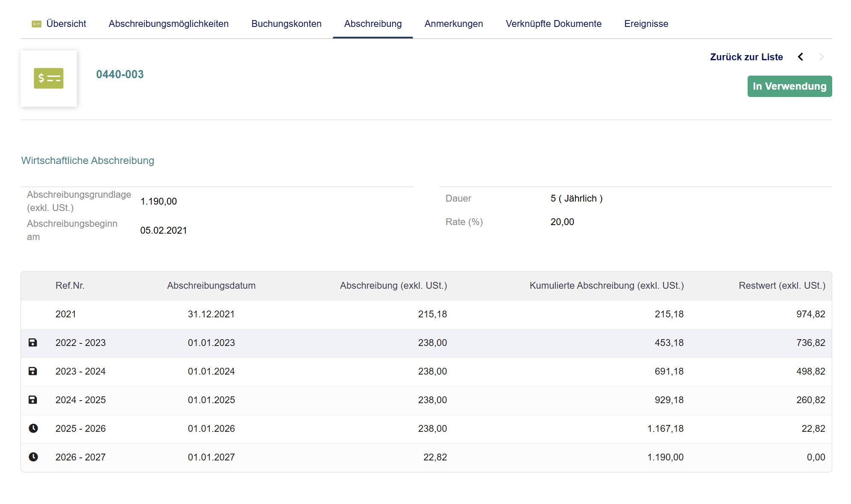Viewport: 851px width, 504px height.
Task: Click the large green asset icon thumbnail
Action: [49, 79]
